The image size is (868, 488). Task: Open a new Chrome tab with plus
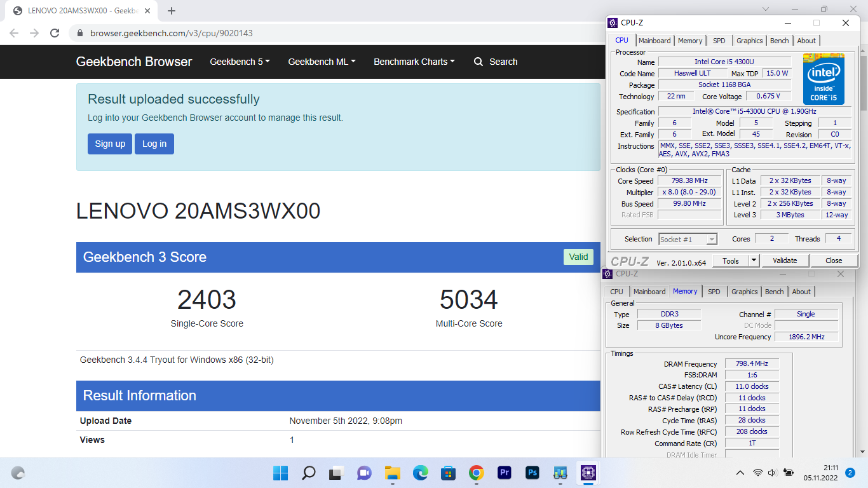172,11
